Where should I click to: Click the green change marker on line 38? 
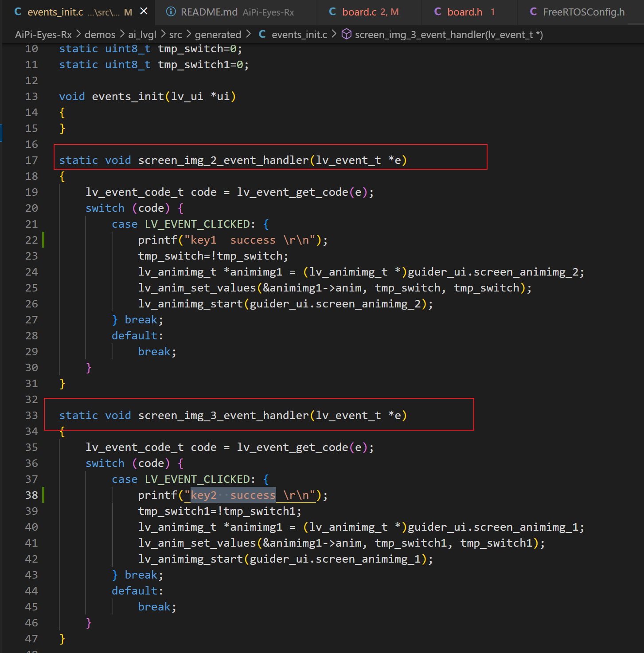click(x=43, y=495)
